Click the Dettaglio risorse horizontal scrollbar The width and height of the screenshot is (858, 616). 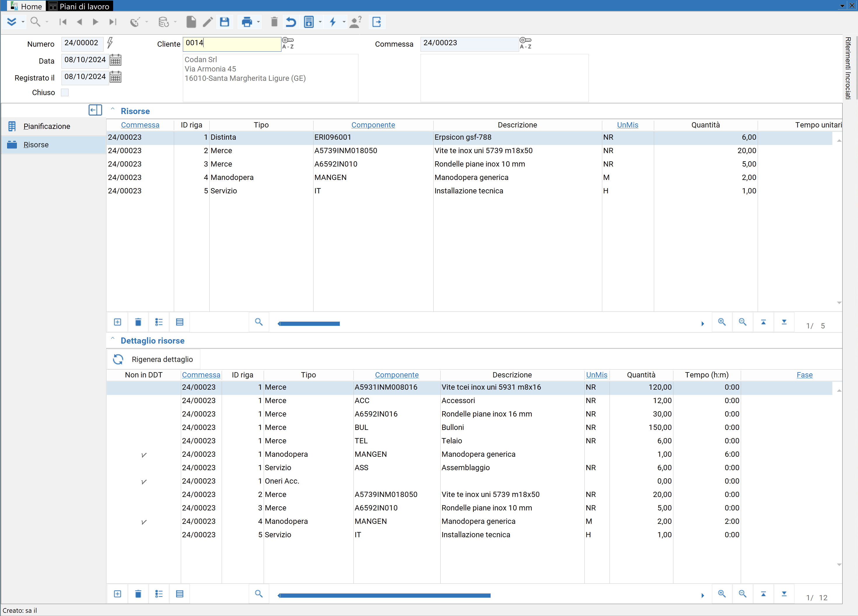pos(385,595)
